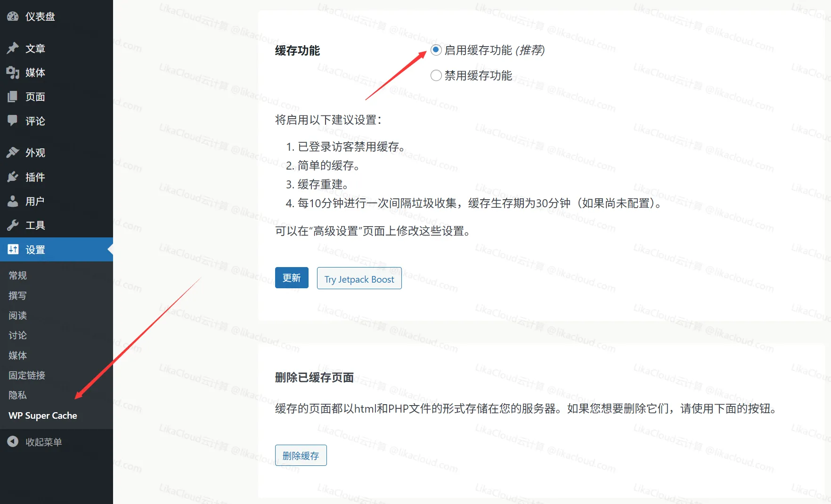Click the 用户 users icon
The width and height of the screenshot is (831, 504).
pyautogui.click(x=13, y=201)
